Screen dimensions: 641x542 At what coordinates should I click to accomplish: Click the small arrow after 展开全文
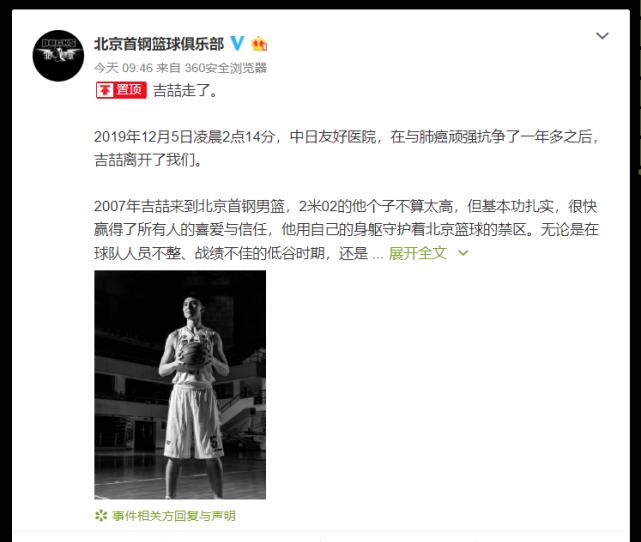(x=463, y=253)
